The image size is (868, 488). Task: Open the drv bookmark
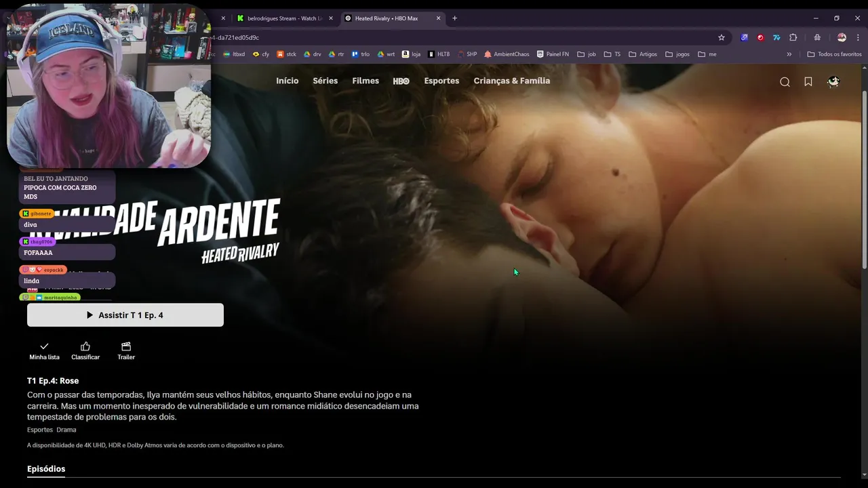313,54
